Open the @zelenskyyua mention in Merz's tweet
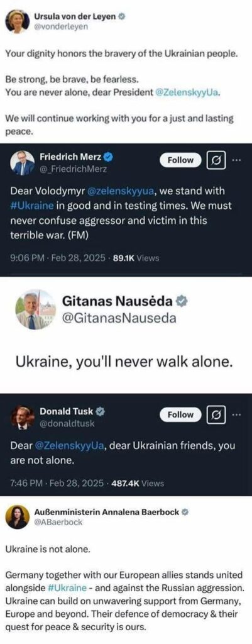252x644 pixels. click(x=121, y=191)
